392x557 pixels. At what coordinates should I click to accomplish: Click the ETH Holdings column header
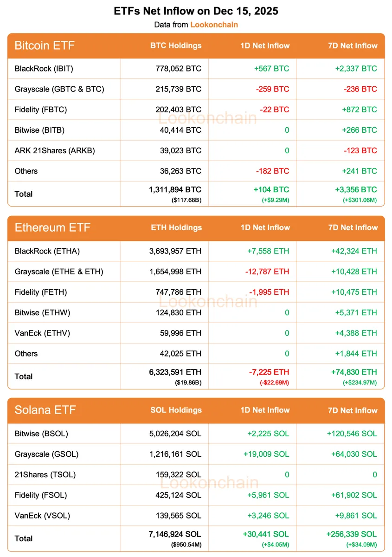[176, 227]
